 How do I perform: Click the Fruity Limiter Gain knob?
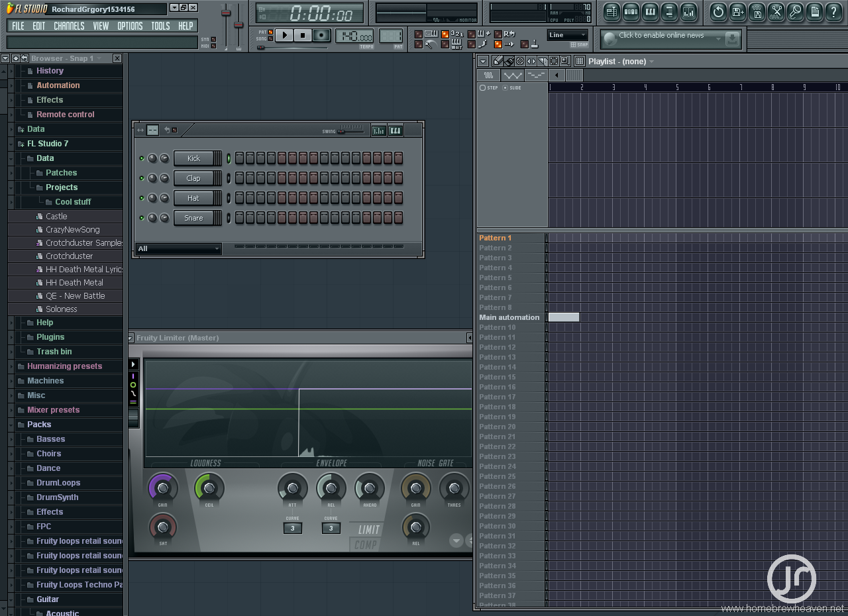[163, 489]
